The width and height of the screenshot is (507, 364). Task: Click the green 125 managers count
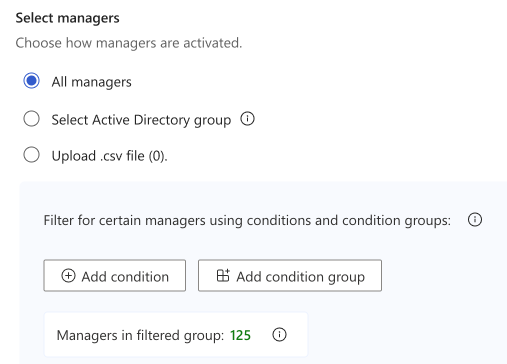point(240,335)
